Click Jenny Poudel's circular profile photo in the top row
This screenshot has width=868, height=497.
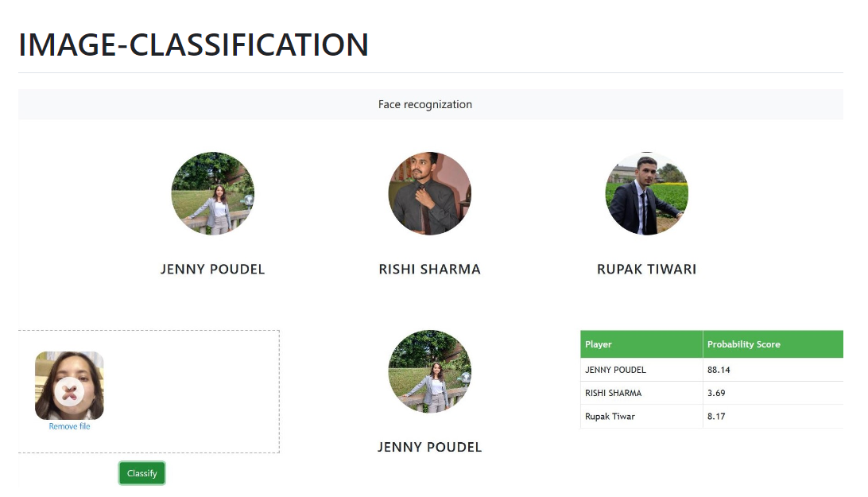(212, 193)
